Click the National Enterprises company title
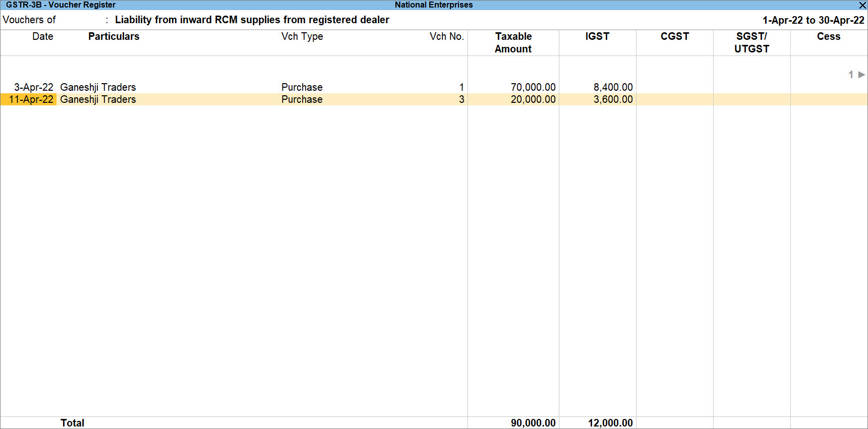Viewport: 868px width, 429px height. click(x=434, y=5)
